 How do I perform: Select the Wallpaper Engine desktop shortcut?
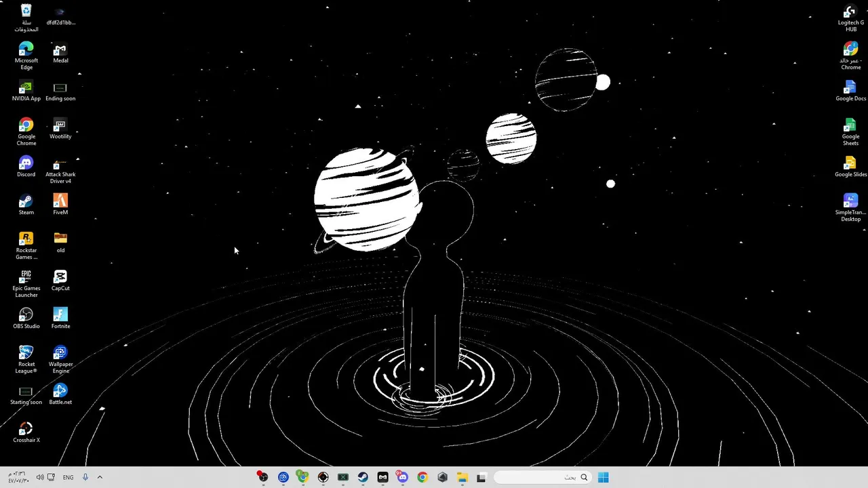click(60, 359)
